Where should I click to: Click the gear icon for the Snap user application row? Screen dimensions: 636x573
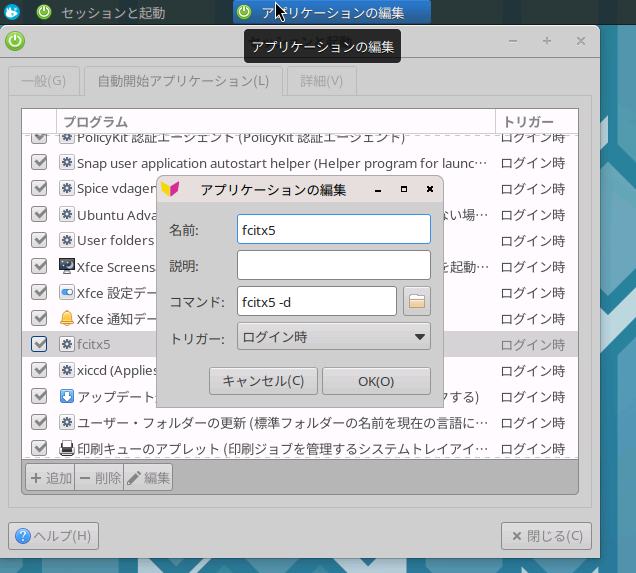tap(67, 163)
